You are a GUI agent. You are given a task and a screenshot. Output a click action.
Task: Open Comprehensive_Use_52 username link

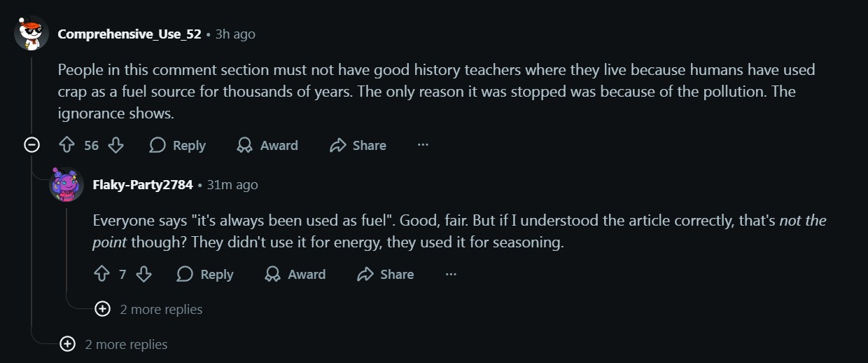(129, 34)
